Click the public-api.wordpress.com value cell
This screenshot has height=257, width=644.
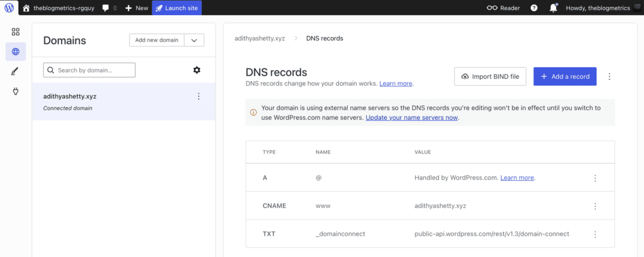[x=492, y=234]
